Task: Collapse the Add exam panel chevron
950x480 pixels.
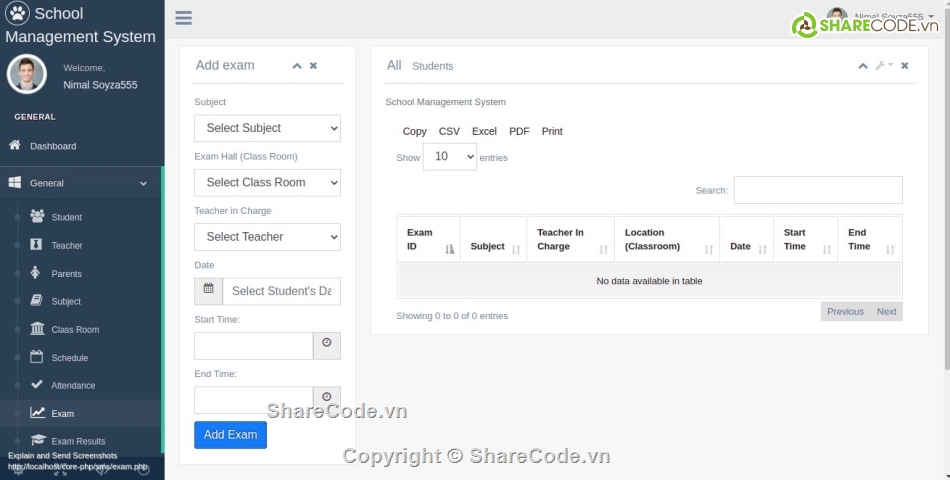Action: tap(297, 66)
